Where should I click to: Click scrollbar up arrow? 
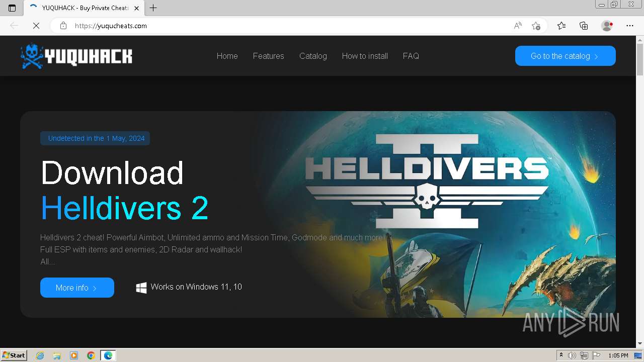(x=639, y=39)
